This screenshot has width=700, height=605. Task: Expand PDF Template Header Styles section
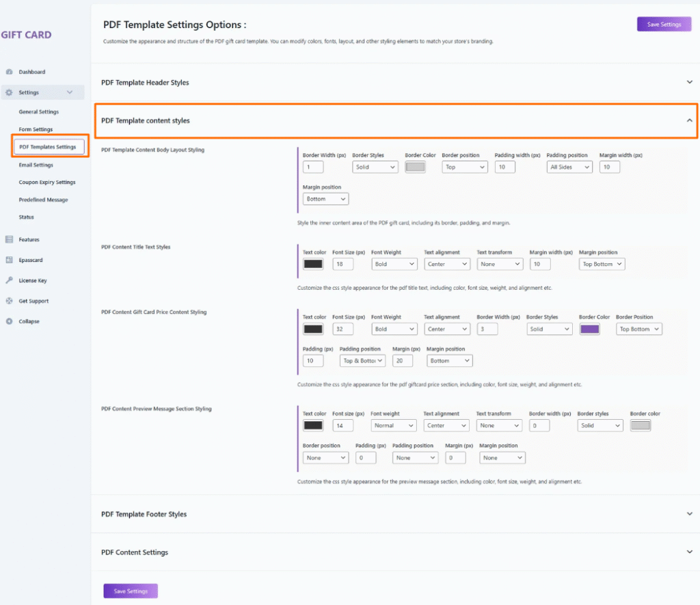click(x=689, y=82)
